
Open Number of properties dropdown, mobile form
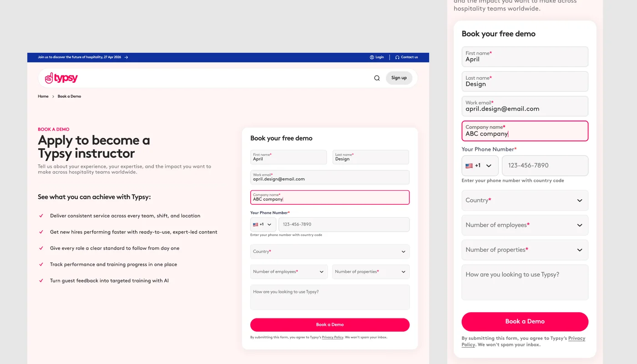[525, 250]
